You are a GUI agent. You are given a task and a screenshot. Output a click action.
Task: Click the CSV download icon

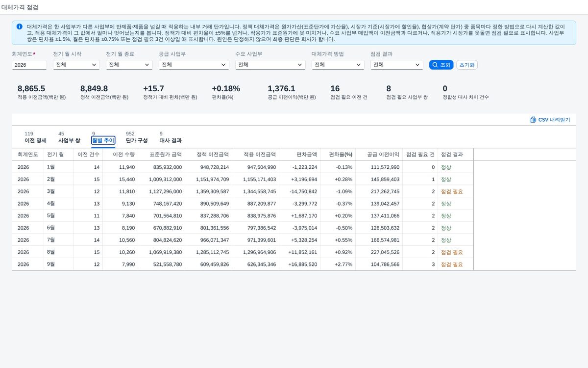pyautogui.click(x=533, y=120)
